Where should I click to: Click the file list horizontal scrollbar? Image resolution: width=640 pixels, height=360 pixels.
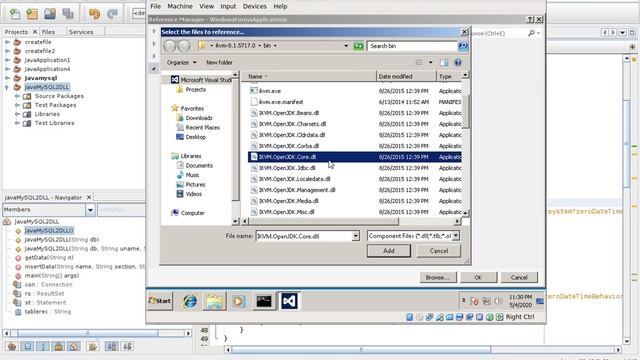pyautogui.click(x=323, y=221)
